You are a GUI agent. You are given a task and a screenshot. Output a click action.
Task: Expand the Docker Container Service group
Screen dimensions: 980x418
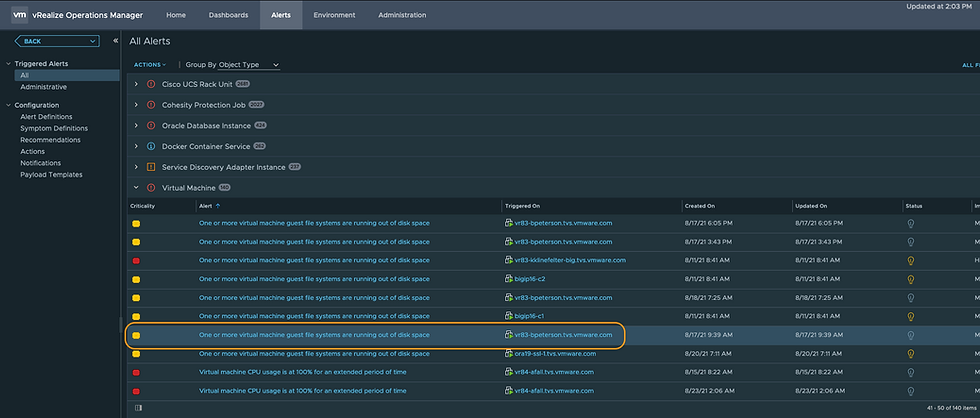136,146
